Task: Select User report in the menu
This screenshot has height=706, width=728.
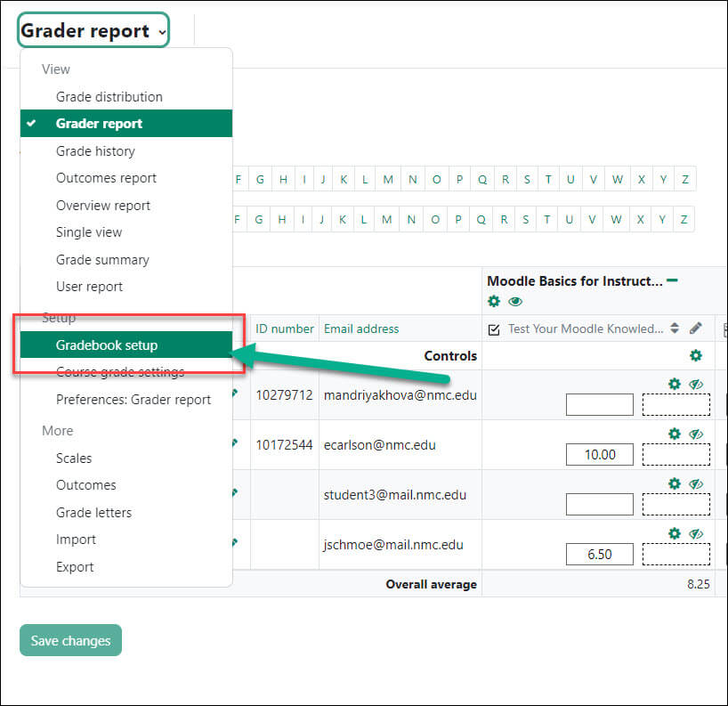Action: click(x=89, y=287)
